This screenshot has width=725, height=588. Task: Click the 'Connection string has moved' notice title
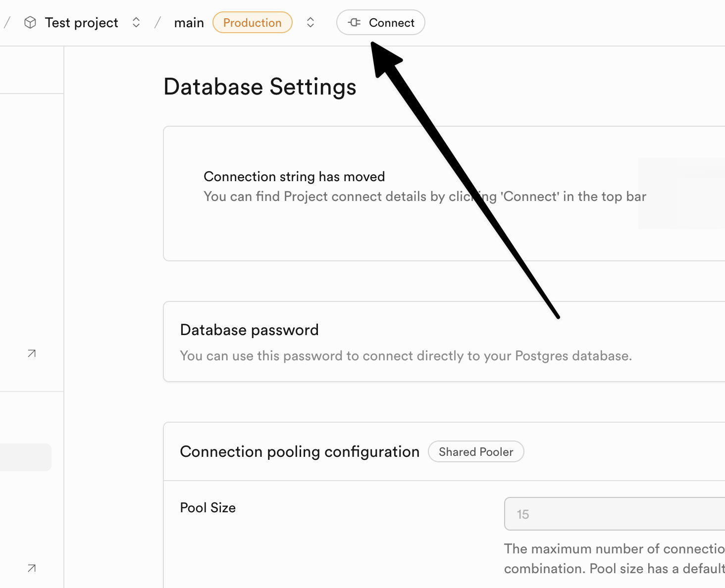[294, 177]
